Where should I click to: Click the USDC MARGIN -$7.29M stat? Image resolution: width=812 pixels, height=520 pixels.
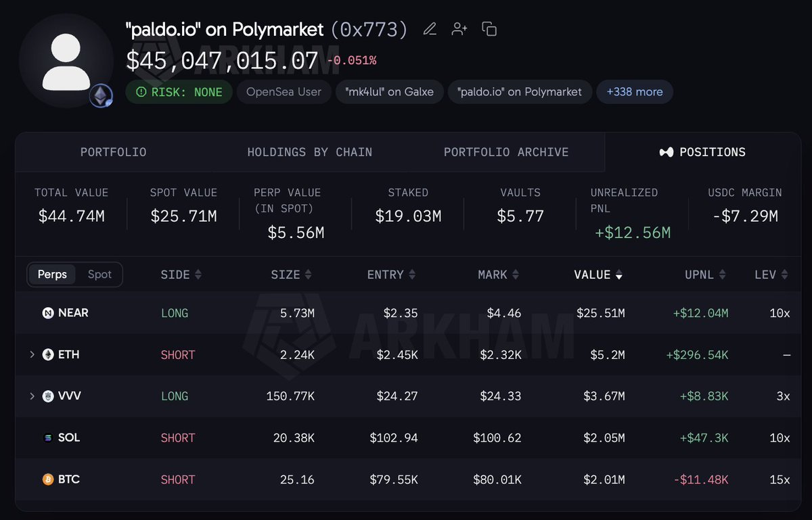click(745, 206)
